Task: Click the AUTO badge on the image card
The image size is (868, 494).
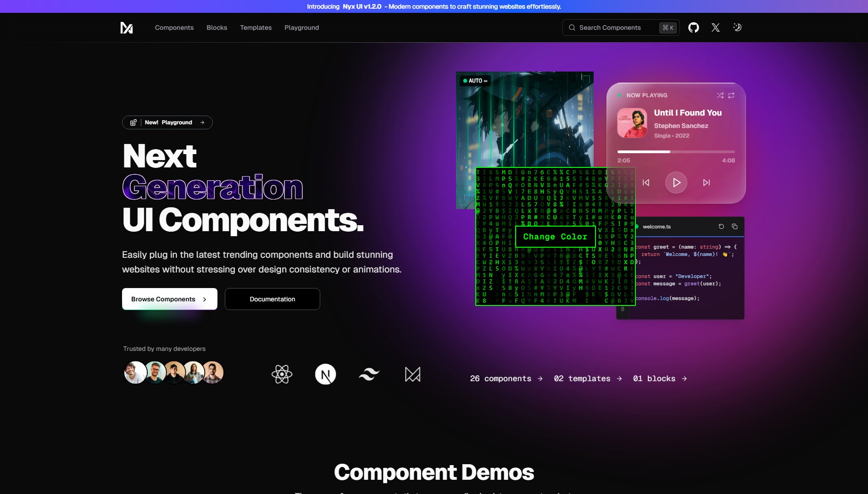Action: [x=475, y=81]
